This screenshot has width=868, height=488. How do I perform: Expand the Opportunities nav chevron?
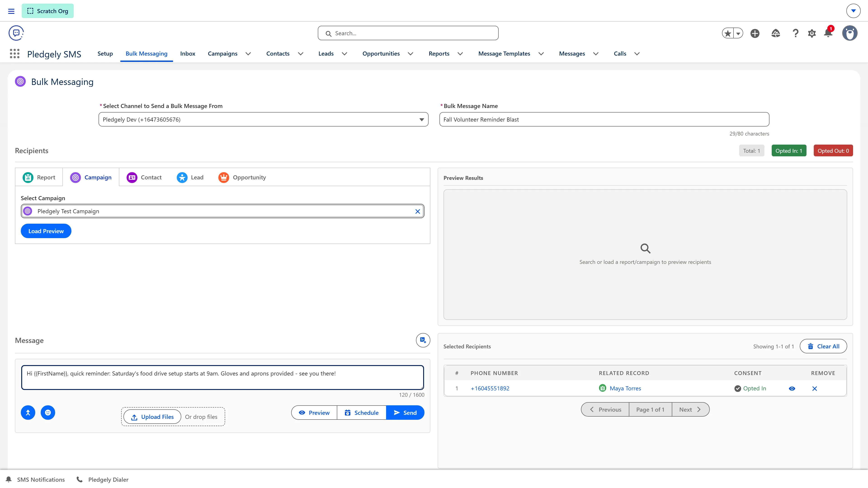click(x=410, y=54)
